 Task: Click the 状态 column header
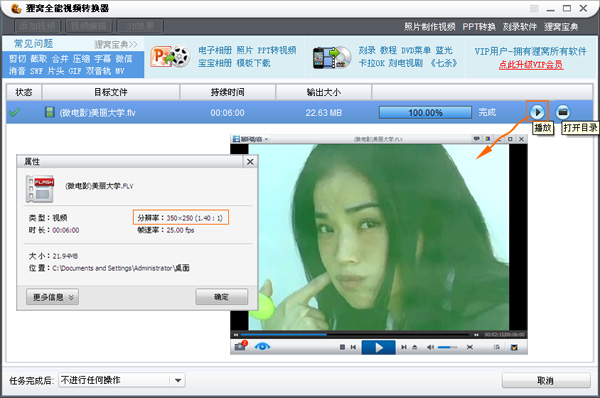pyautogui.click(x=24, y=92)
